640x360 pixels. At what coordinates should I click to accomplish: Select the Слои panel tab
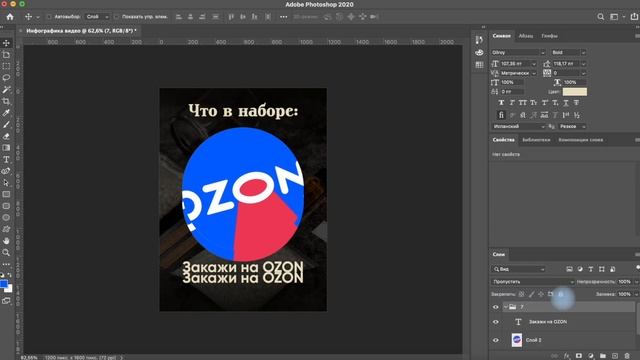(498, 254)
